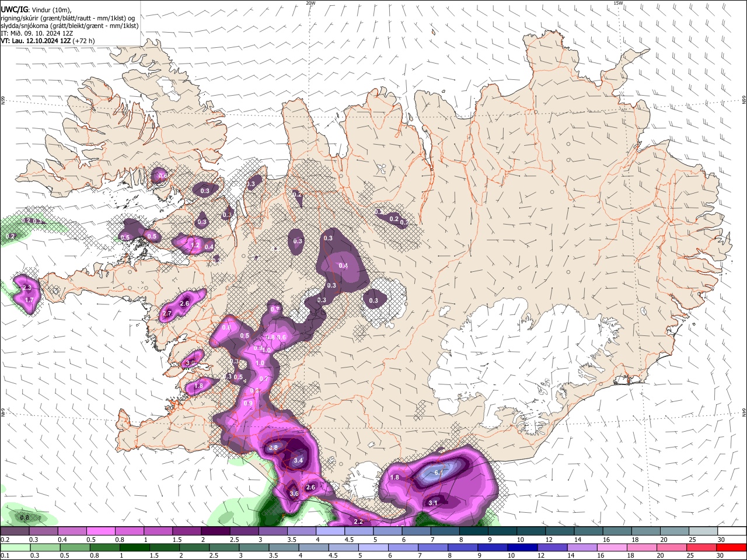This screenshot has height=560, width=747.
Task: Click the '2.3' value off the west coast
Action: 26,288
